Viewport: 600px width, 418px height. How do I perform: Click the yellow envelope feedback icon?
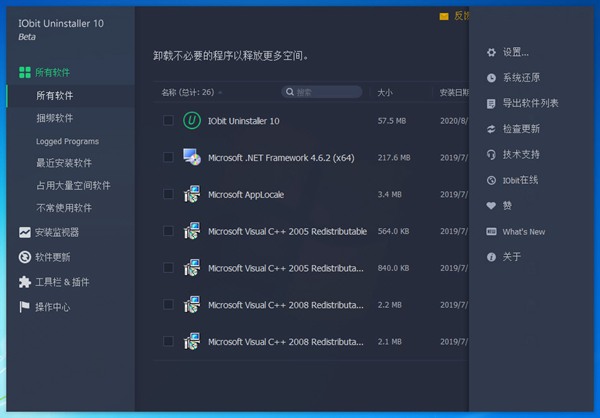444,16
